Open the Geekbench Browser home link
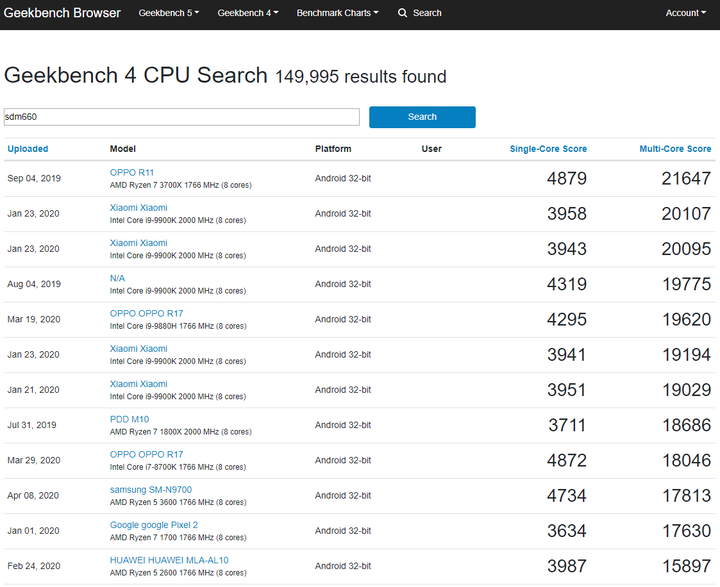This screenshot has height=587, width=720. coord(62,13)
